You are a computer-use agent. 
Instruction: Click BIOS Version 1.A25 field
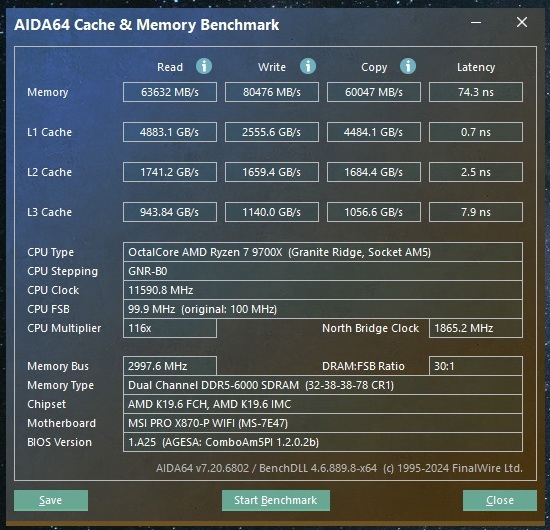[x=323, y=442]
